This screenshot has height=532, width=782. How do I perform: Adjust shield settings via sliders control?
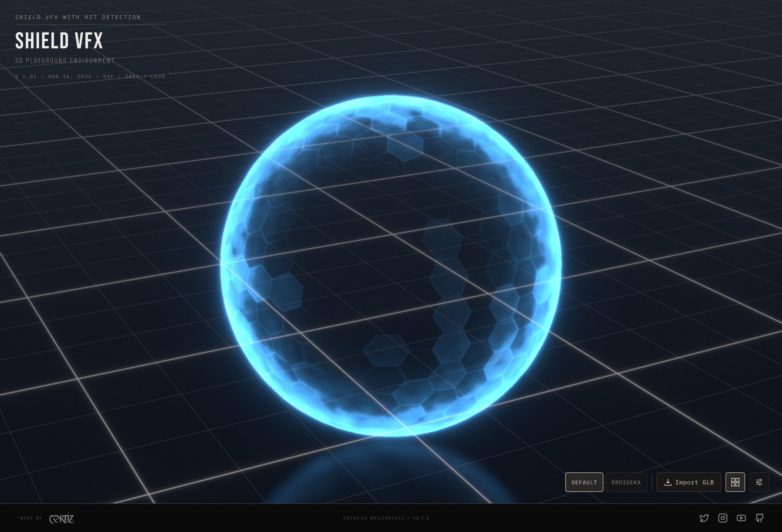pos(759,482)
